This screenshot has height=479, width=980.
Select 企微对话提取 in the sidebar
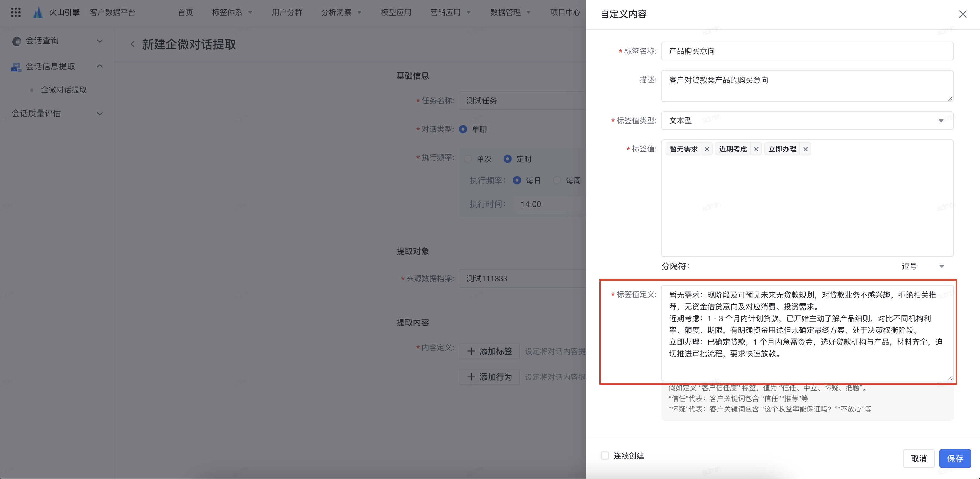(63, 90)
